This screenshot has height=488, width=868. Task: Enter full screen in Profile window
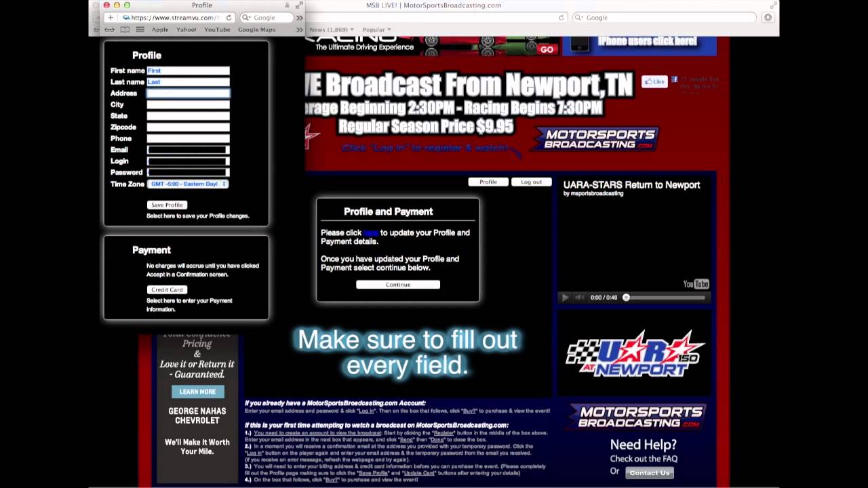click(299, 5)
